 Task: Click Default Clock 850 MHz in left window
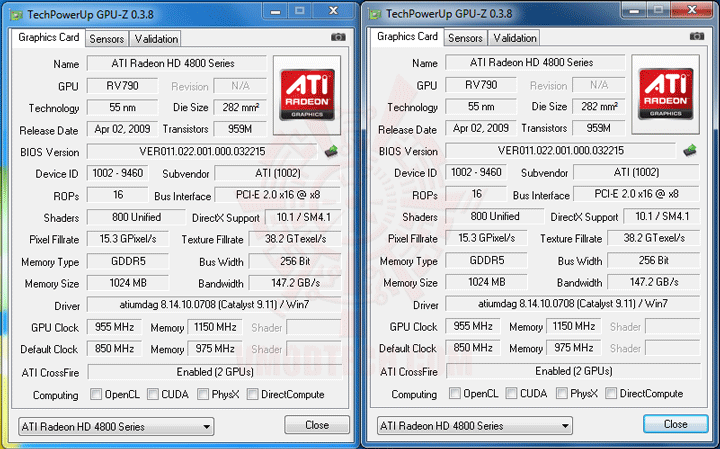coord(114,349)
